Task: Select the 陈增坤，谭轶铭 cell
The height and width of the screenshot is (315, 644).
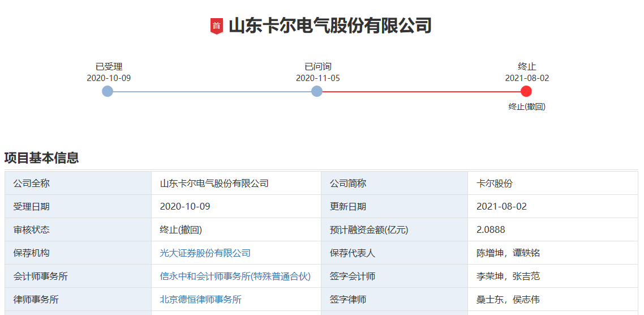Action: 553,253
